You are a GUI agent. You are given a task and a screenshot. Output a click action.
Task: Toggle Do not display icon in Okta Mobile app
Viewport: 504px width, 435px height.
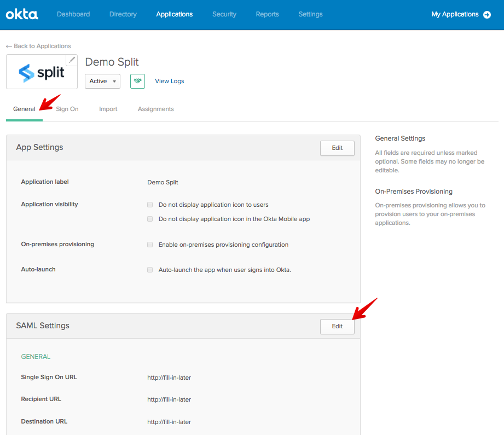150,219
